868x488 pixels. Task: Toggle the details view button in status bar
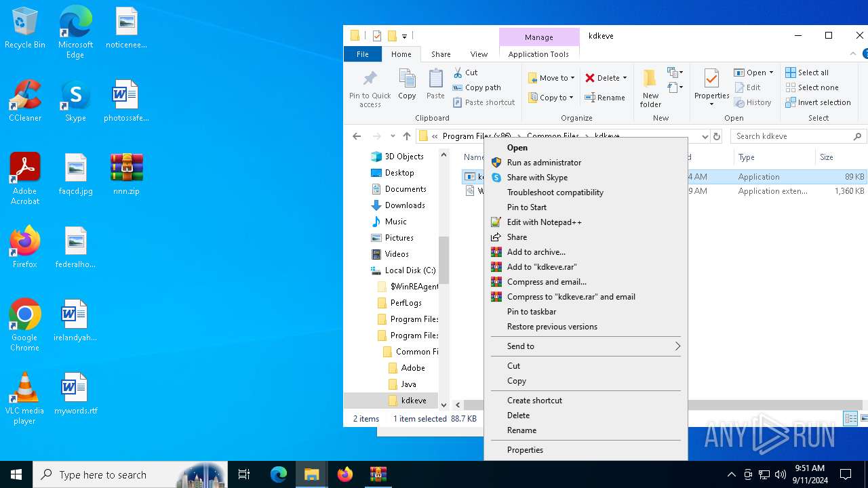click(x=850, y=419)
